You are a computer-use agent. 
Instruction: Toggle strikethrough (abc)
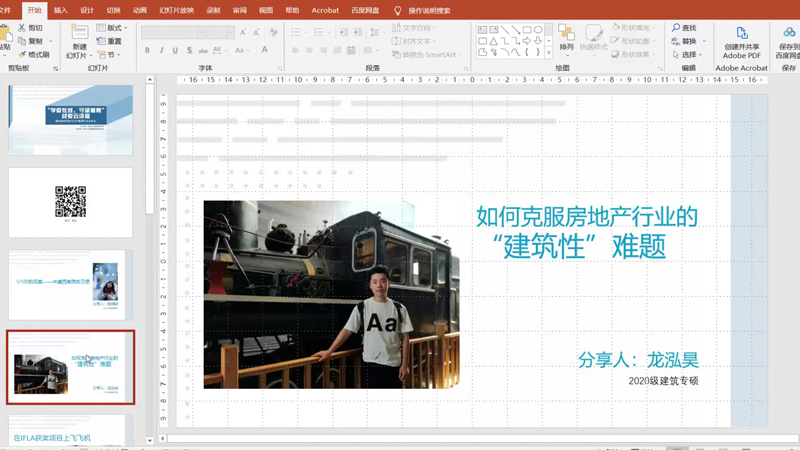pos(203,50)
